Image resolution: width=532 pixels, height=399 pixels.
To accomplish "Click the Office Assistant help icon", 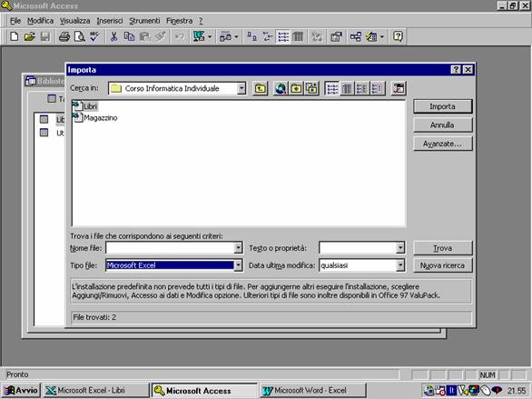I will tap(398, 36).
